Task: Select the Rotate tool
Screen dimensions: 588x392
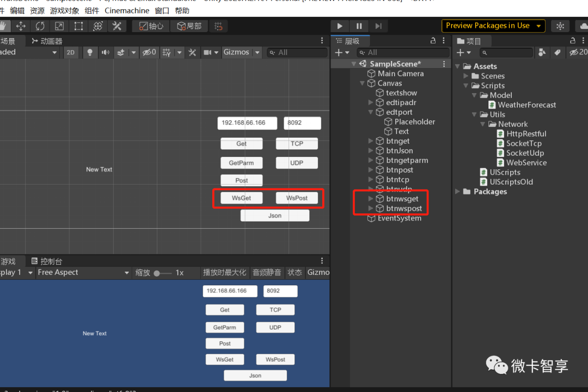Action: tap(40, 26)
